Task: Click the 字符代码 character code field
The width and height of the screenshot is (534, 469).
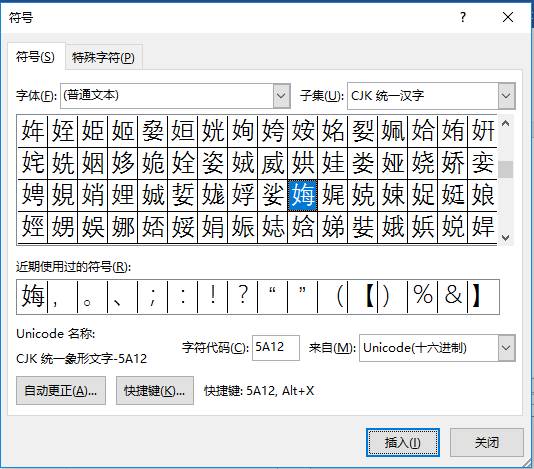Action: [x=276, y=348]
